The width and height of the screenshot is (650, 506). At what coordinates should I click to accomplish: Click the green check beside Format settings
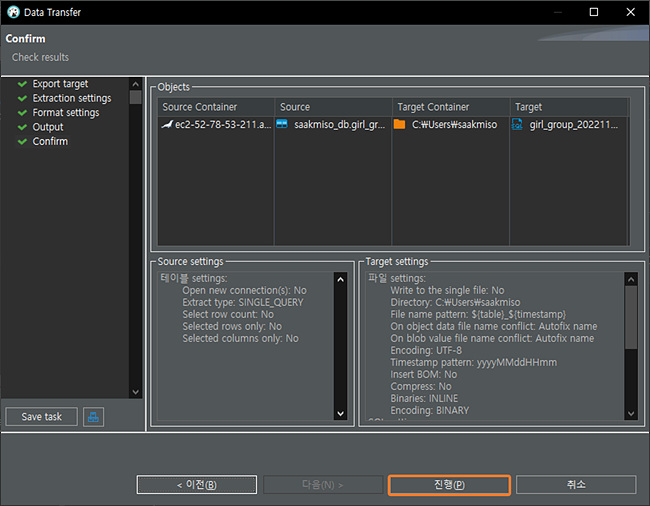22,113
